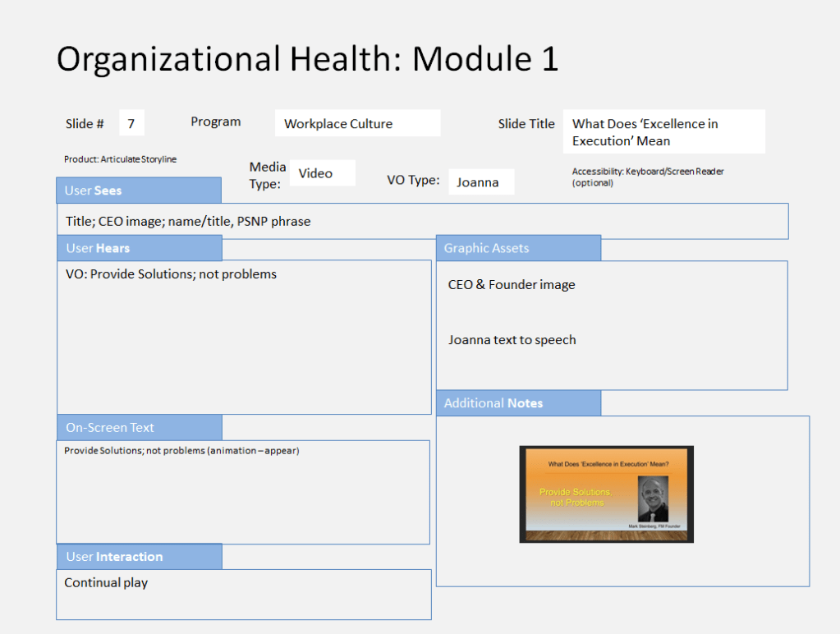The width and height of the screenshot is (840, 634).
Task: Click the Slide # field containing 7
Action: (x=131, y=124)
